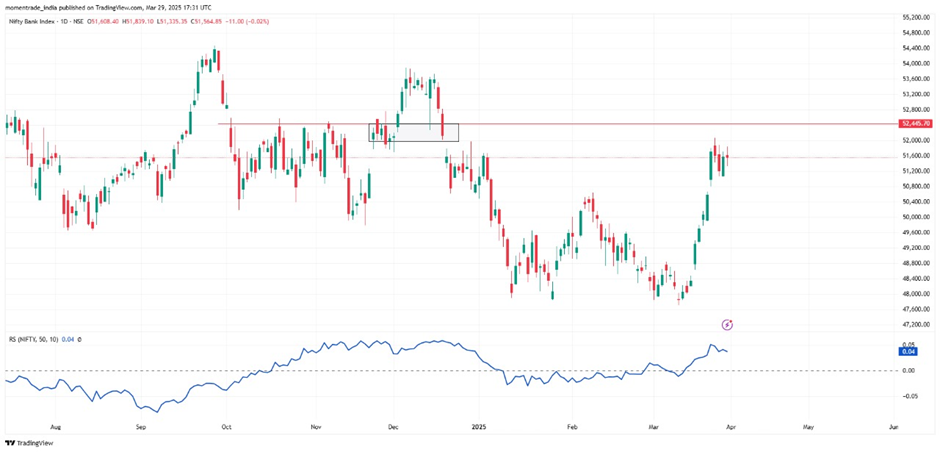Viewport: 940px width, 452px height.
Task: Click the 54,000.00 price scale label
Action: click(x=917, y=64)
